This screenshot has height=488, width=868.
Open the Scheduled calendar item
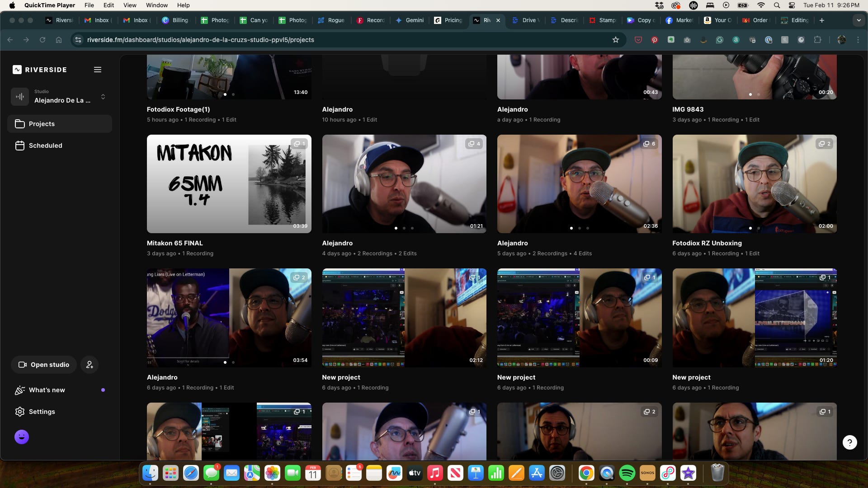point(45,145)
